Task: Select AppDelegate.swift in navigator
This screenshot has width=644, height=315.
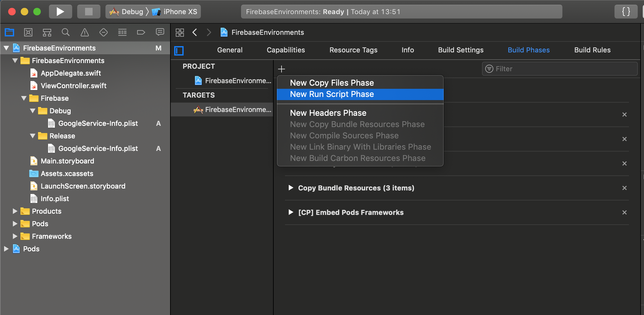Action: 71,73
